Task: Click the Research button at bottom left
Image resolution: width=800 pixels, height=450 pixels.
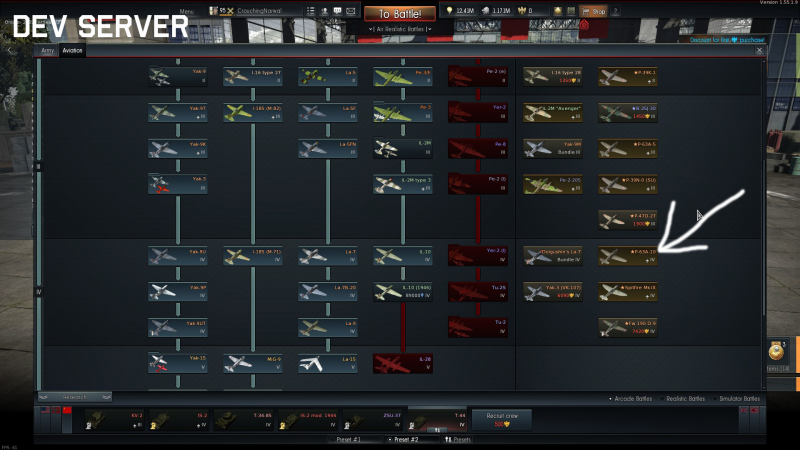Action: pos(74,397)
